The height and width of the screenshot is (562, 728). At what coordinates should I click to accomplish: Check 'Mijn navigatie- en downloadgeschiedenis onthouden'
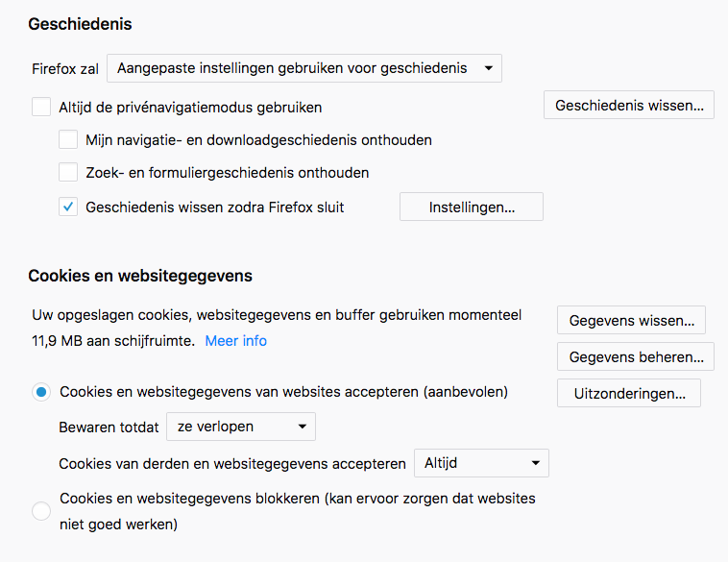pyautogui.click(x=68, y=139)
